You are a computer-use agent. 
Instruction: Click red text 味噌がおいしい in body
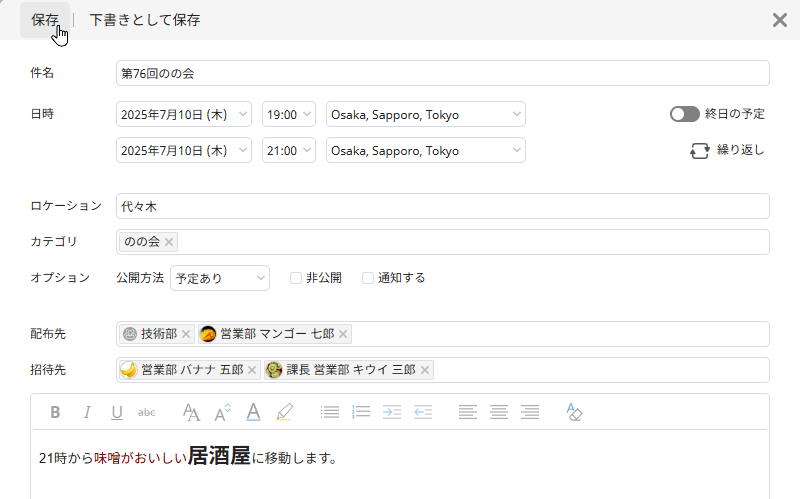click(x=141, y=458)
